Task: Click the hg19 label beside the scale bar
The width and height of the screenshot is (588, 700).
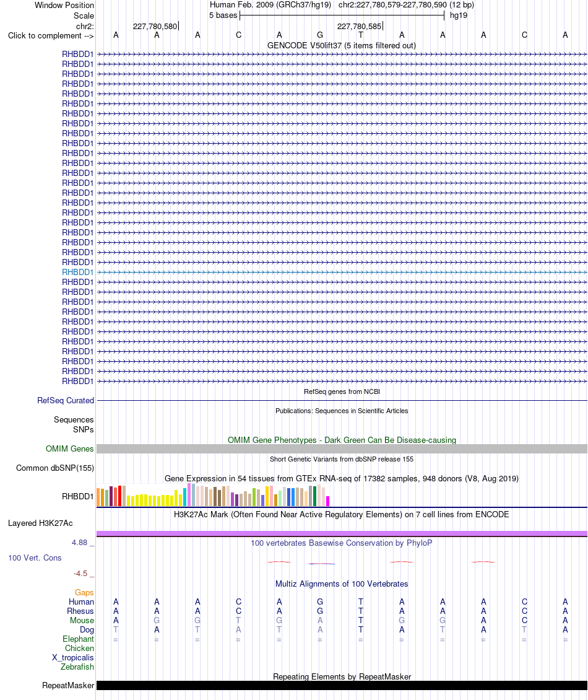Action: pos(459,15)
